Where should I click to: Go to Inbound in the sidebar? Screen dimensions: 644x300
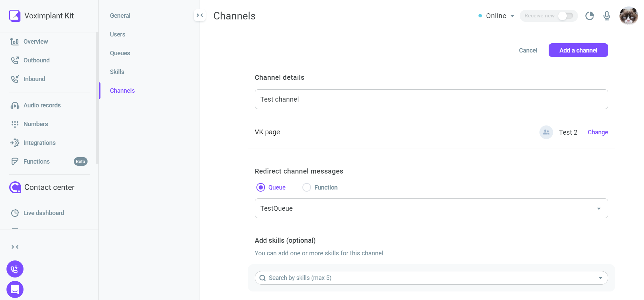tap(34, 79)
